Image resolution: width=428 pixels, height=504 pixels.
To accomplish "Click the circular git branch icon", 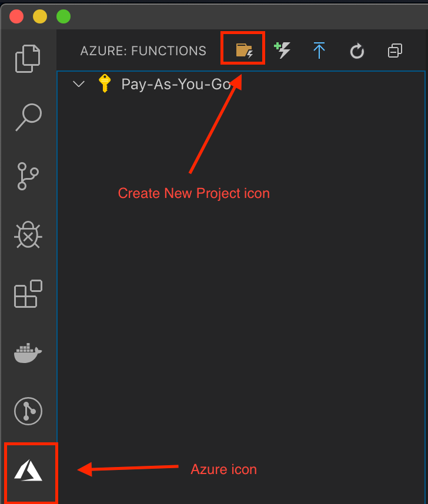I will pyautogui.click(x=28, y=411).
